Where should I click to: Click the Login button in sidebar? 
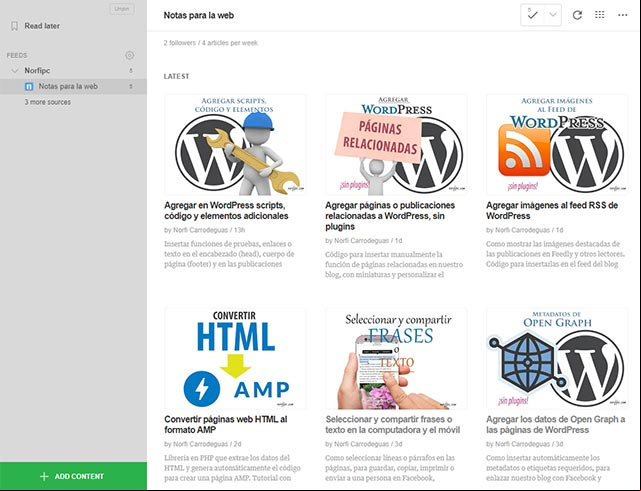[x=122, y=9]
